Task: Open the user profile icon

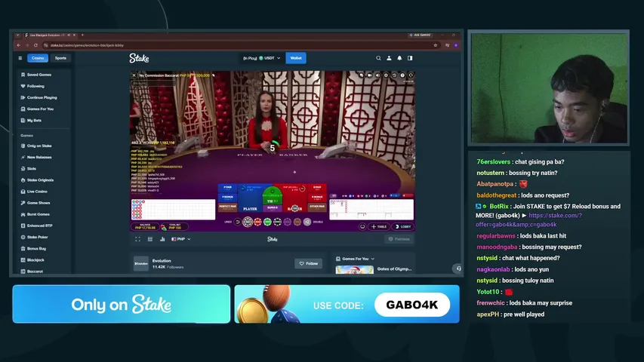Action: point(389,58)
